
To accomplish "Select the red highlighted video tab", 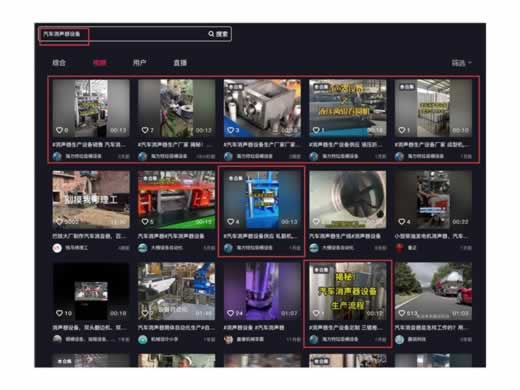I will [99, 63].
